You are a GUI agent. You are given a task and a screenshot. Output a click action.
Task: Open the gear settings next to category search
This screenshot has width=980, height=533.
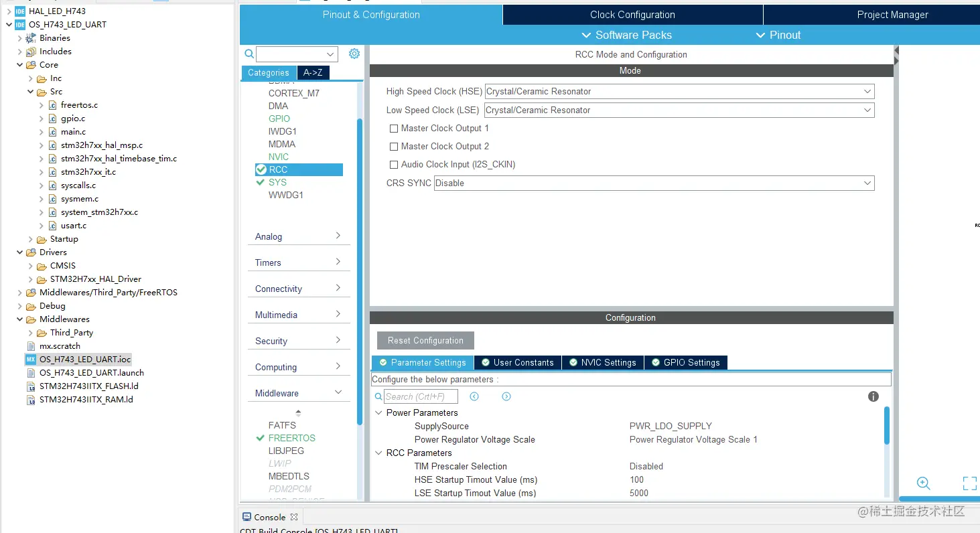[x=354, y=54]
